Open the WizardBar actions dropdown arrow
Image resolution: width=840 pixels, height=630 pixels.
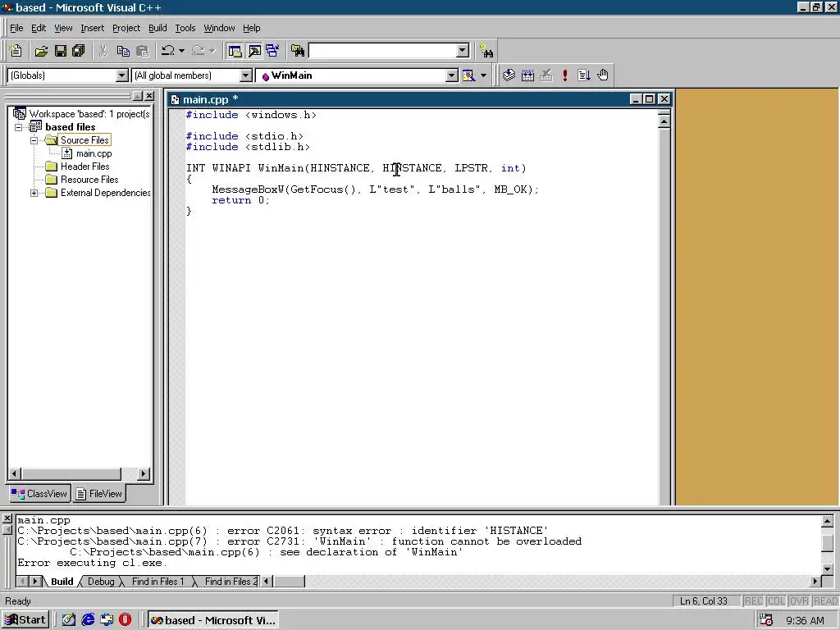point(483,75)
